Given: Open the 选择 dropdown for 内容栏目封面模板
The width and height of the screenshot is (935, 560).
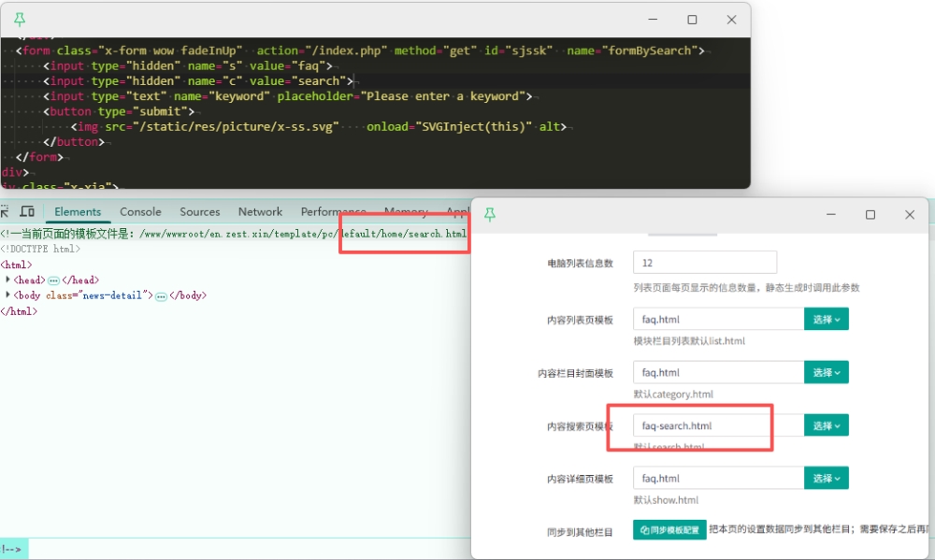Looking at the screenshot, I should click(826, 373).
